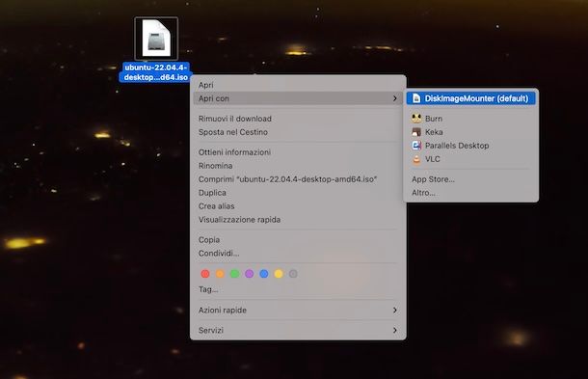Apply the red tag color
The image size is (588, 379).
point(205,274)
